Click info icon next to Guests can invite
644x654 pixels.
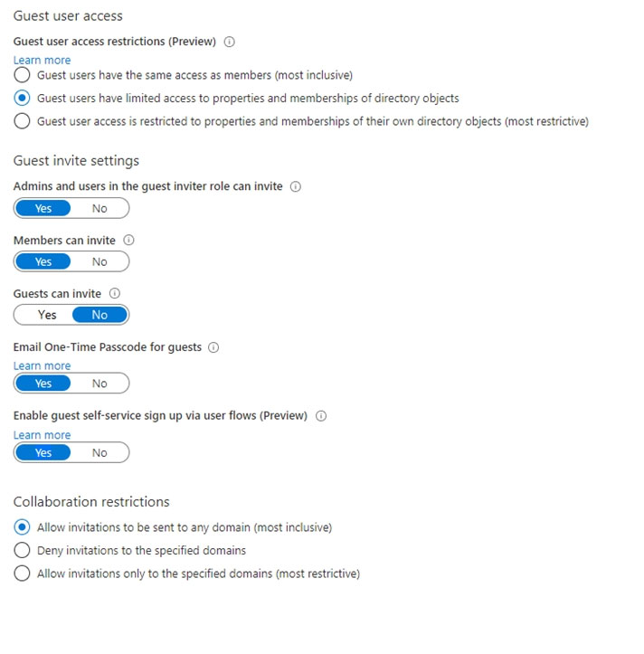click(114, 294)
